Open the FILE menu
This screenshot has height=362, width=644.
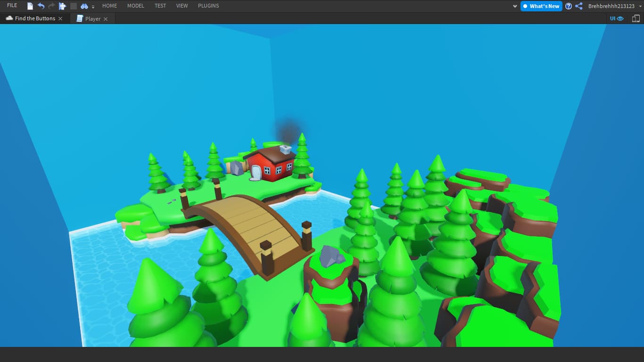(x=12, y=6)
